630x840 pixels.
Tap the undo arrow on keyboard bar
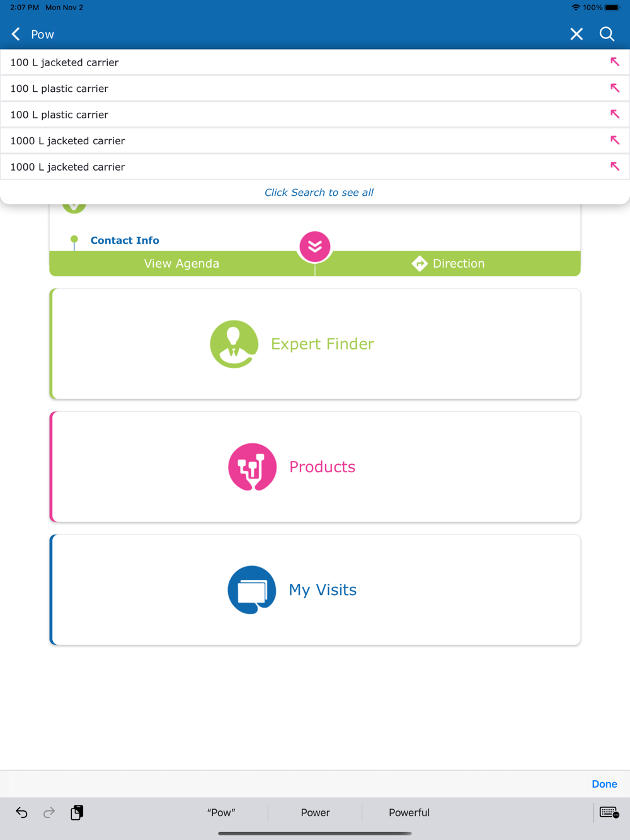[x=21, y=812]
